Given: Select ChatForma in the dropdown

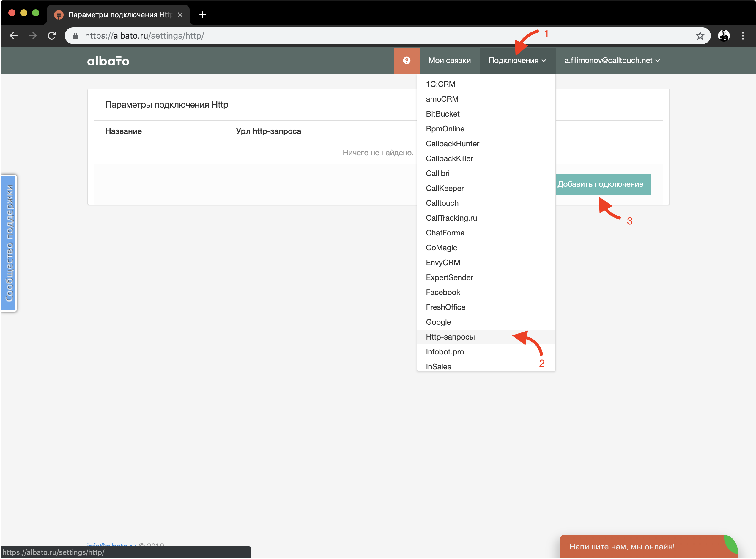Looking at the screenshot, I should [486, 233].
